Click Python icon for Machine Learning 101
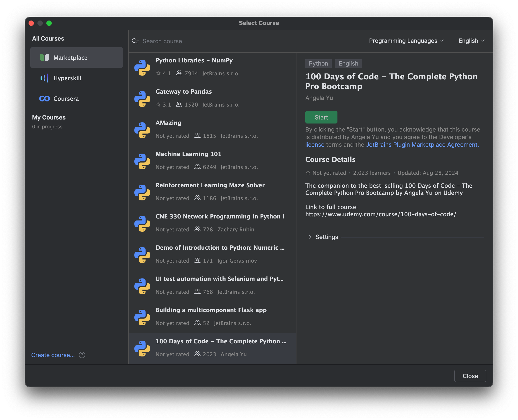 pos(142,161)
